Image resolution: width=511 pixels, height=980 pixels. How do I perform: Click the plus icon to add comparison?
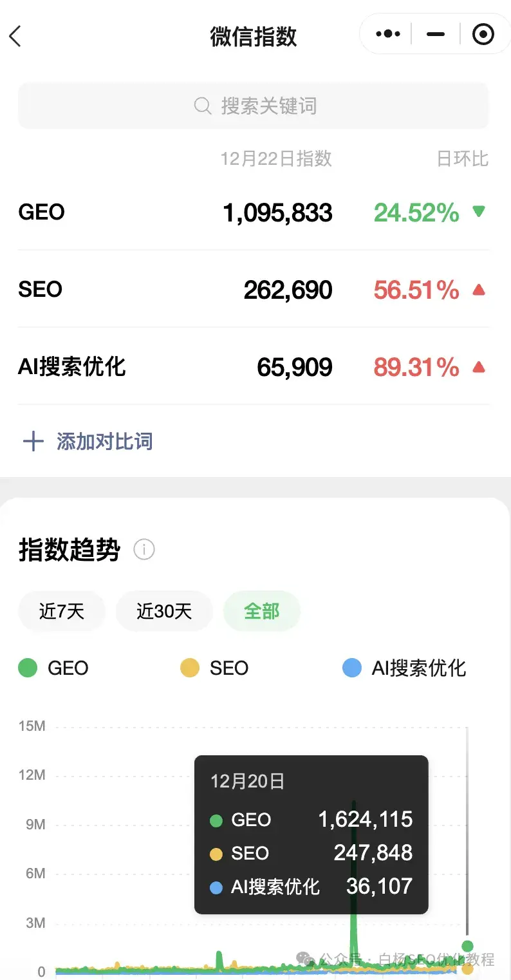point(33,442)
